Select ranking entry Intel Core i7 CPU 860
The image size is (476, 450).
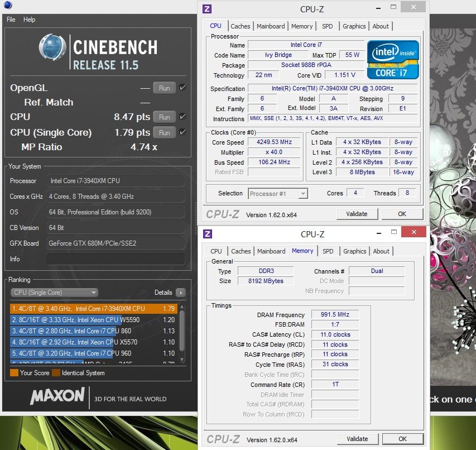(94, 331)
